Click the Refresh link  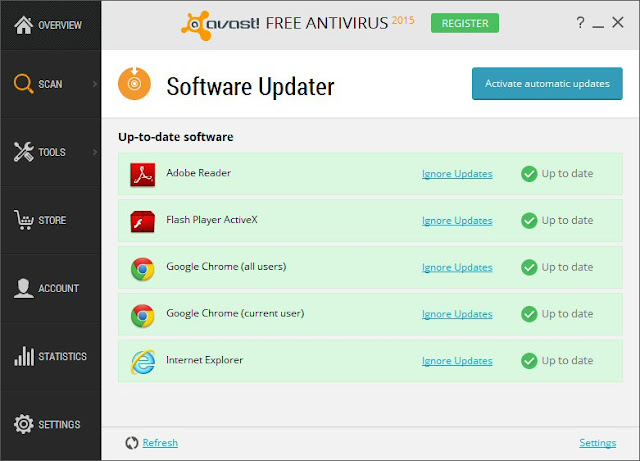[x=160, y=443]
